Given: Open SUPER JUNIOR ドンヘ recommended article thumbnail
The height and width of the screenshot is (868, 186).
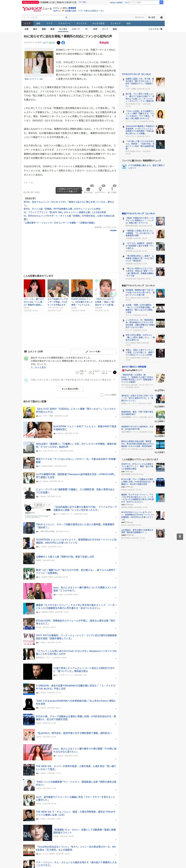Looking at the screenshot, I should click(82, 288).
